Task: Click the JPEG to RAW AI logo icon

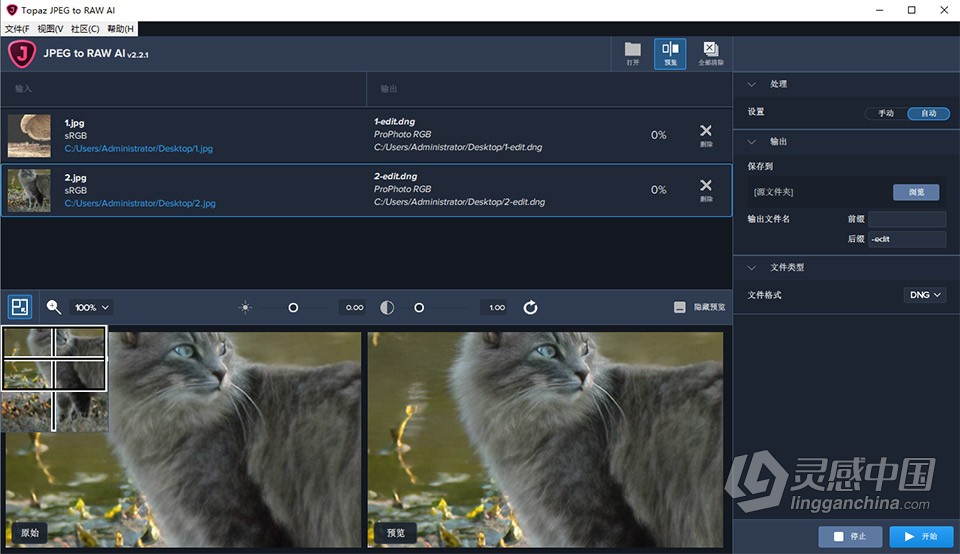Action: pyautogui.click(x=22, y=54)
